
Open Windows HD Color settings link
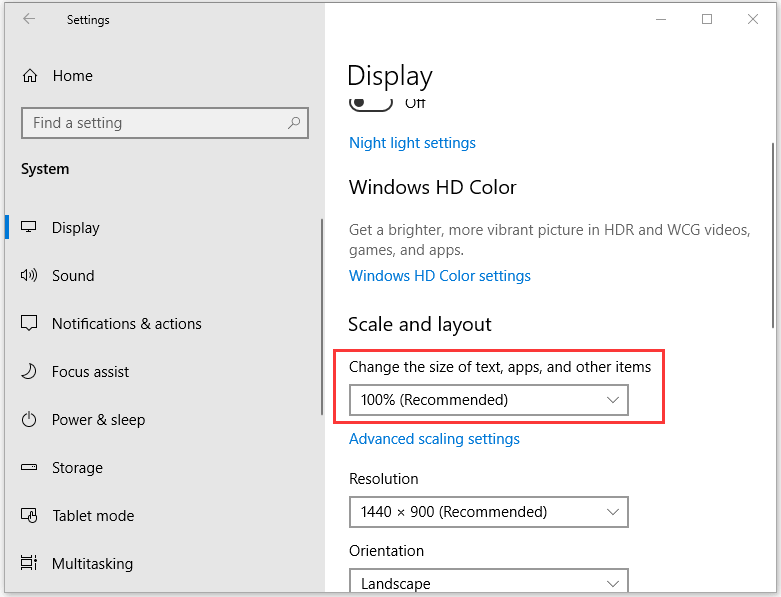coord(439,276)
